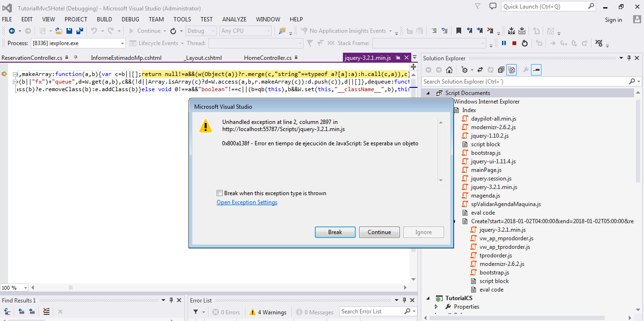
Task: Break all (pause) debugging
Action: coord(504,43)
